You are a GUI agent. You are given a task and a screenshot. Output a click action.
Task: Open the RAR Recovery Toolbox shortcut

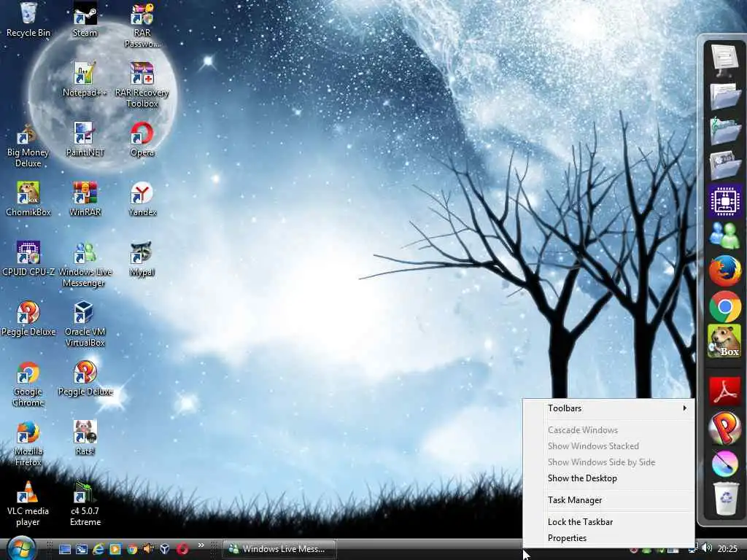coord(142,85)
